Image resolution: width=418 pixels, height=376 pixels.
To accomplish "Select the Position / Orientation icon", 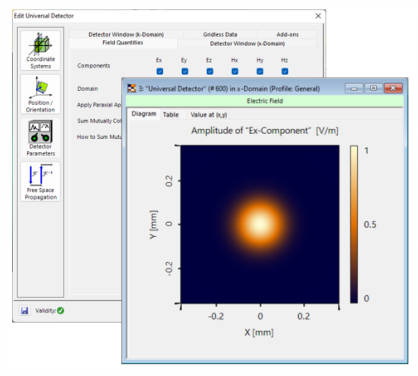I will click(40, 94).
